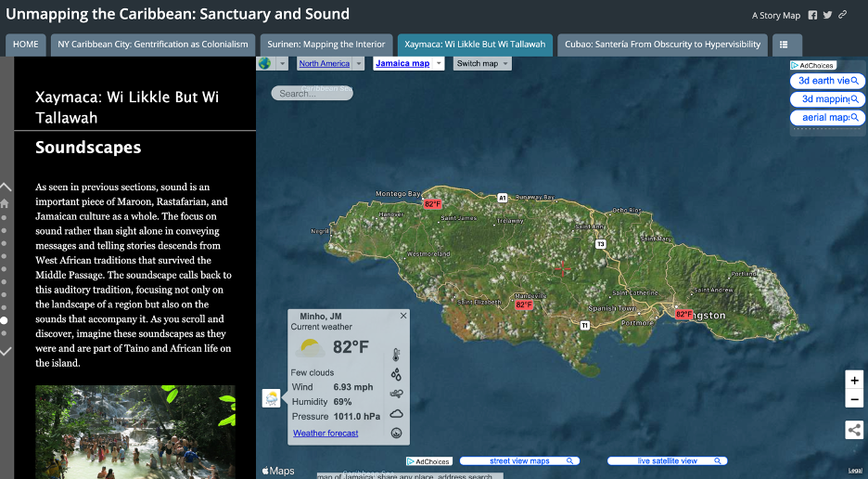Click the share map icon
This screenshot has width=868, height=479.
point(854,430)
